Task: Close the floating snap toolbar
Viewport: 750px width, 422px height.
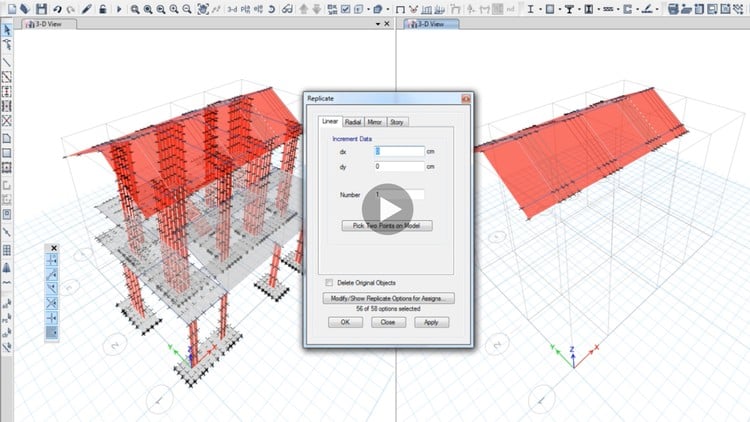Action: coord(54,248)
